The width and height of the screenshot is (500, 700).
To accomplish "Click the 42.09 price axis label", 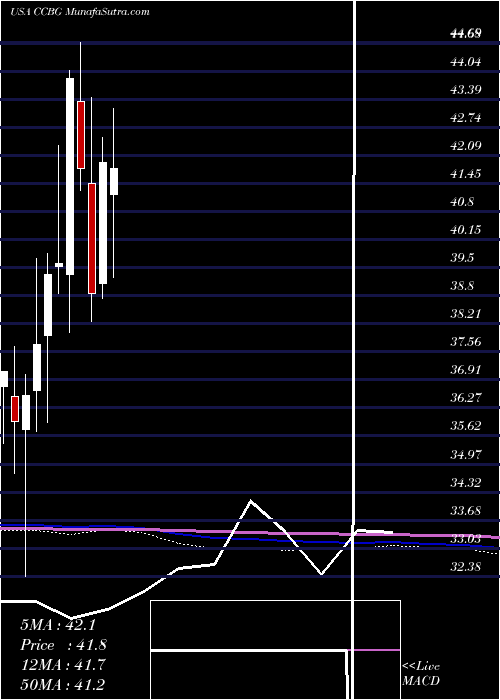I will pos(466,146).
